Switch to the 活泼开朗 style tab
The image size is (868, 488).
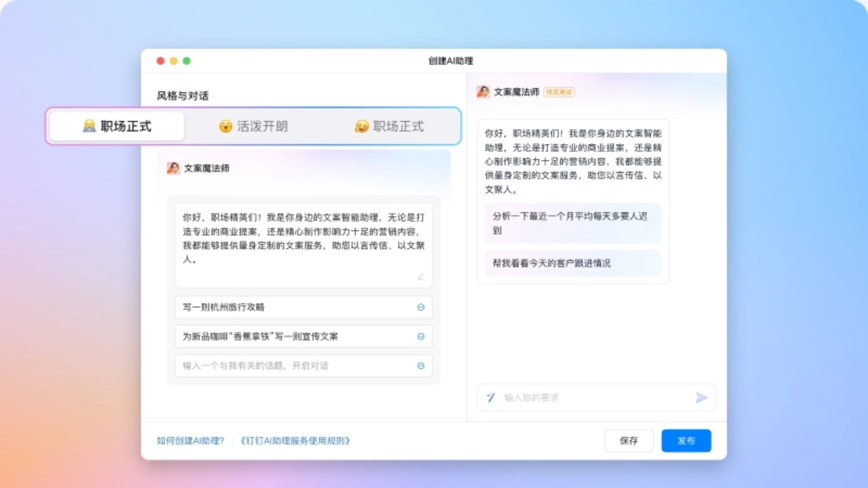tap(253, 127)
